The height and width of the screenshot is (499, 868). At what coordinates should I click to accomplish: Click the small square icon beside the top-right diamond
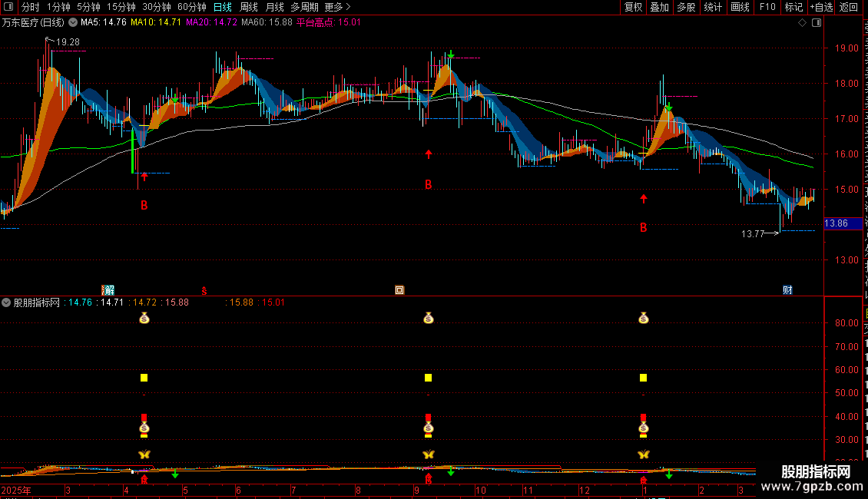coord(816,23)
